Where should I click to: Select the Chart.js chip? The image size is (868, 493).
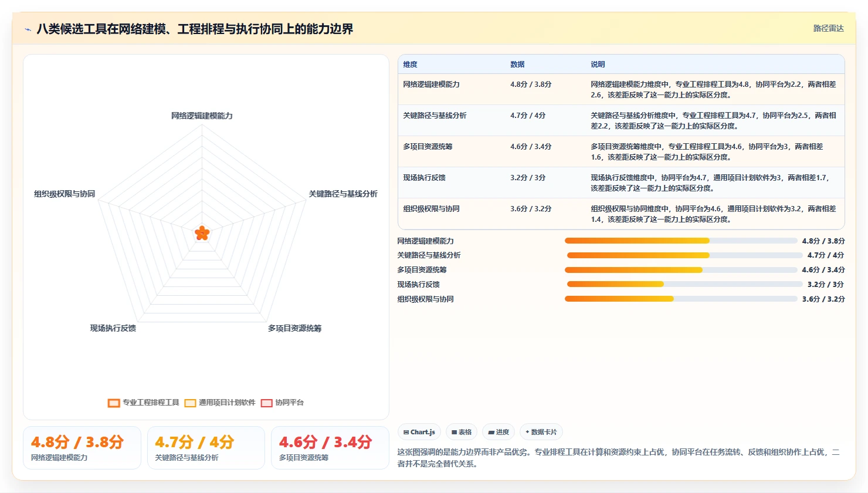click(x=419, y=432)
